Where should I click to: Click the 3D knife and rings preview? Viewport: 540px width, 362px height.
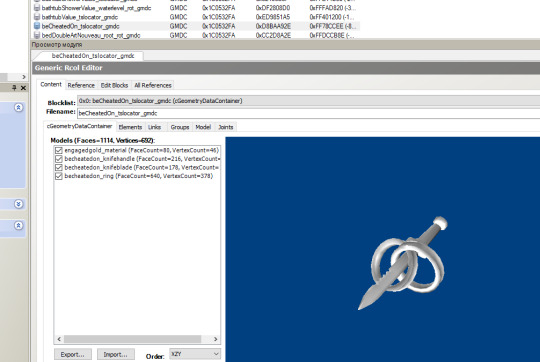(404, 262)
